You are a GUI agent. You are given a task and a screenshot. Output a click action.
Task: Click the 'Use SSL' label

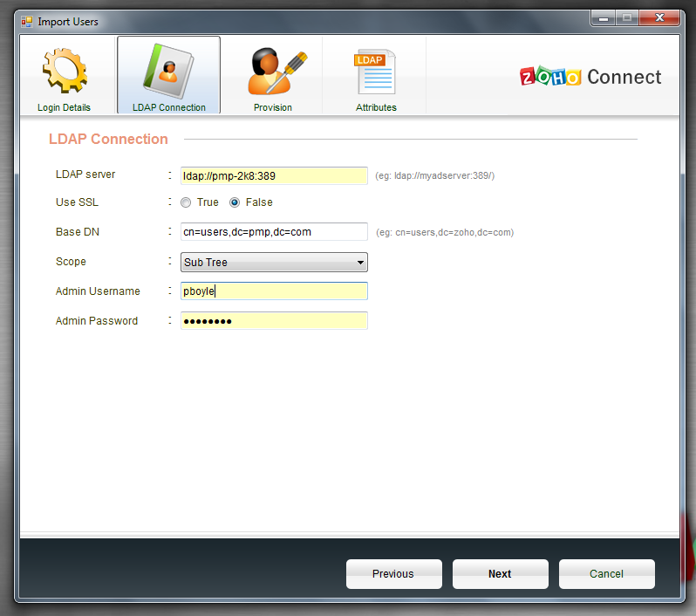click(x=77, y=202)
